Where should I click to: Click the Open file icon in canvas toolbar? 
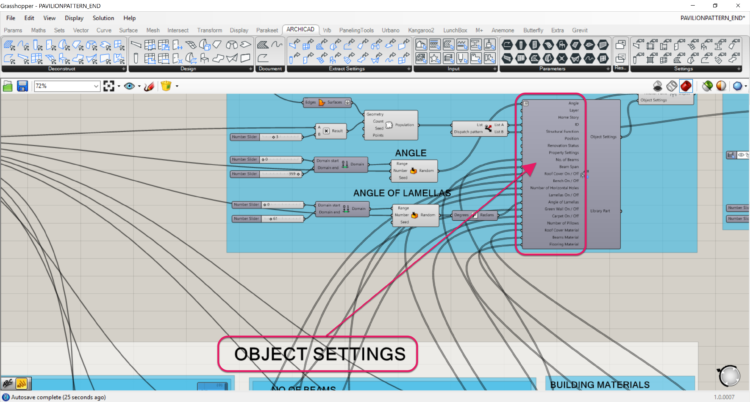coord(9,87)
